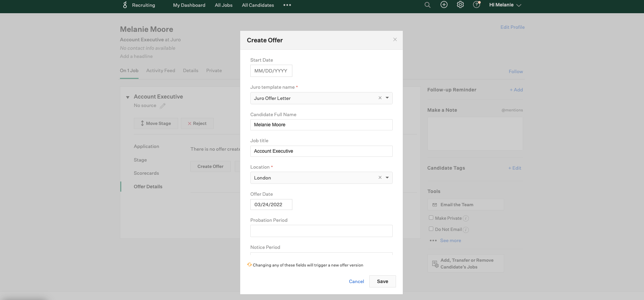Click the pencil icon next to No source
This screenshot has width=644, height=300.
pos(163,106)
